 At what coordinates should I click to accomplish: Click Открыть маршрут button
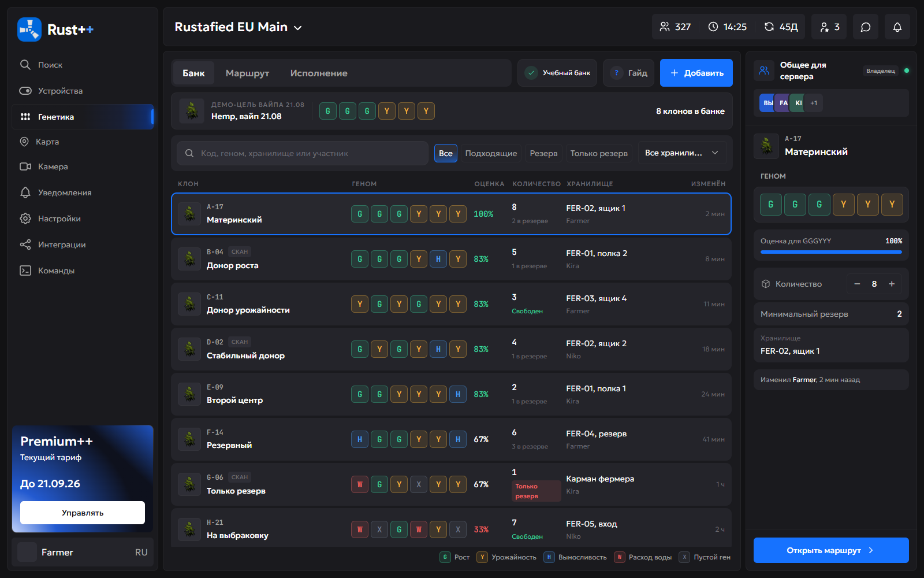pyautogui.click(x=831, y=550)
